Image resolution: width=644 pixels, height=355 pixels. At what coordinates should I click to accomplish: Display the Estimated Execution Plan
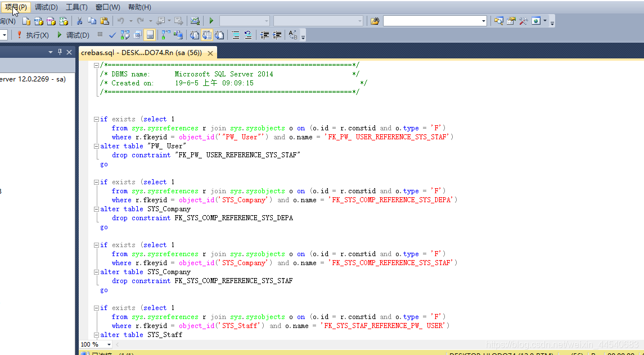click(x=125, y=35)
